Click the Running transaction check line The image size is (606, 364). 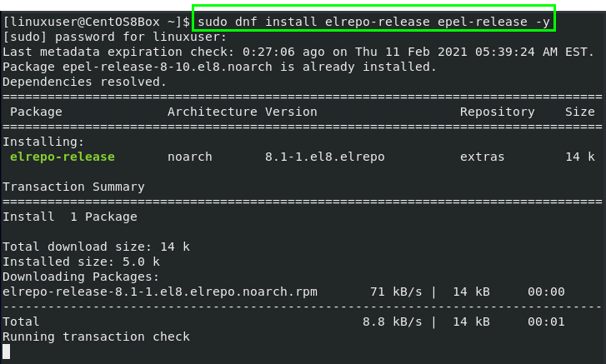(x=96, y=337)
